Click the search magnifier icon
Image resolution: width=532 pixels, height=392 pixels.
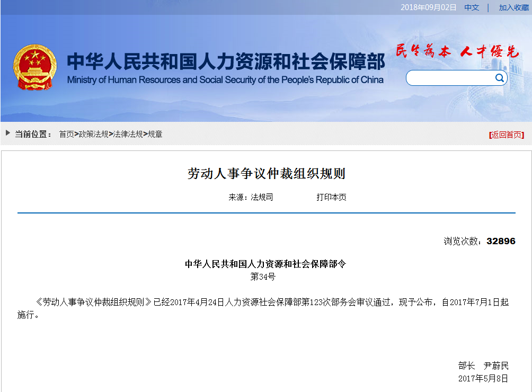(x=499, y=78)
